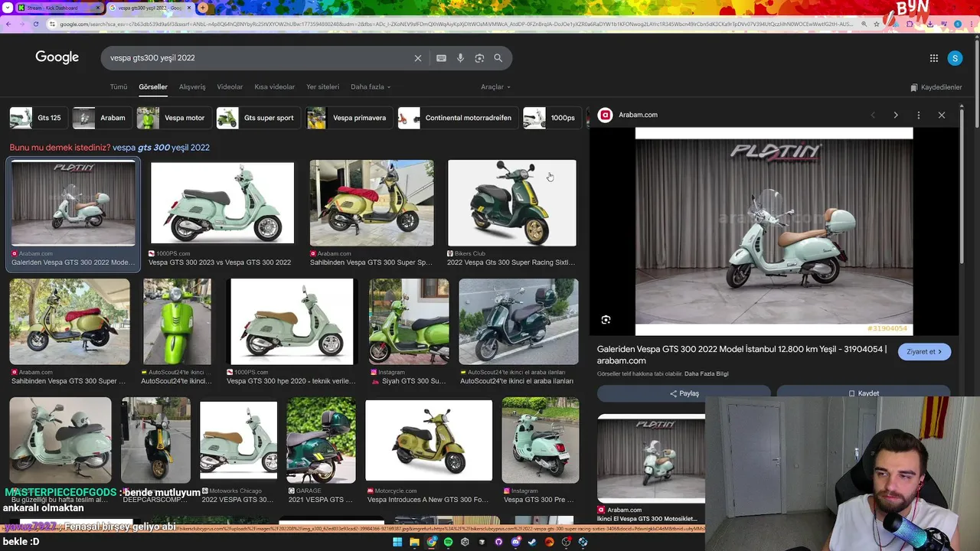Open the Videolar tab
This screenshot has height=551, width=980.
[230, 86]
